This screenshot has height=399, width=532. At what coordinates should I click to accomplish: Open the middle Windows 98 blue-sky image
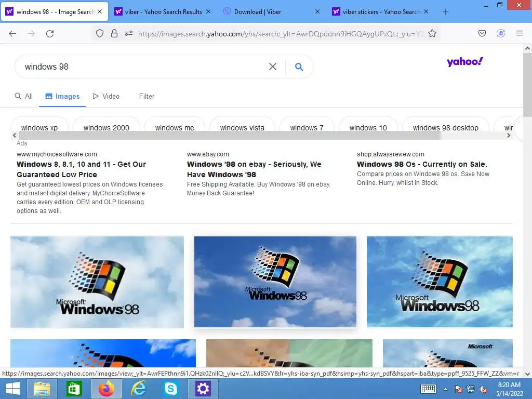pyautogui.click(x=275, y=282)
